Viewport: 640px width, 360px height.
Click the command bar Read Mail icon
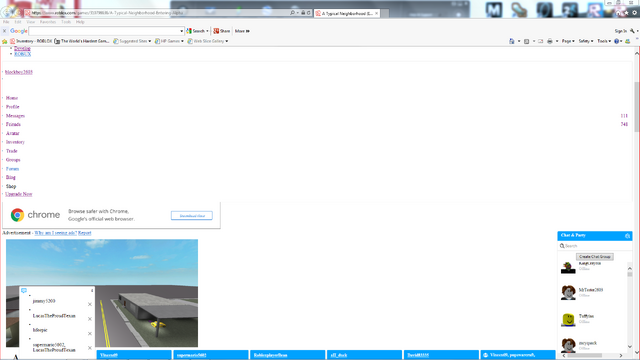coord(540,41)
